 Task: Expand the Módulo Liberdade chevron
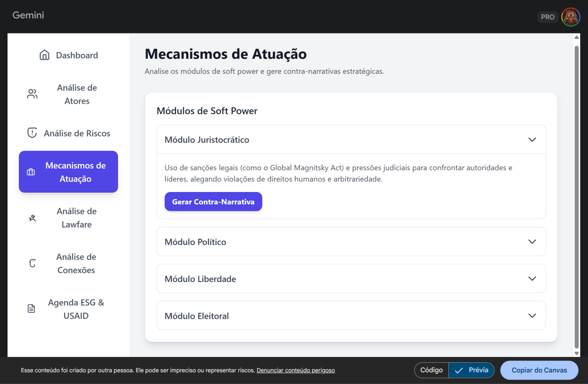532,279
